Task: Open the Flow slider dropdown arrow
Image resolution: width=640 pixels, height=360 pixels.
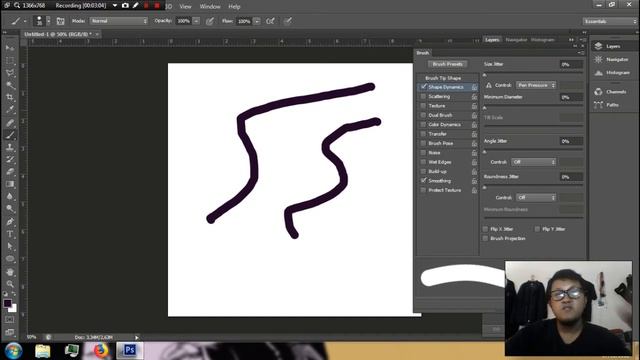Action: tap(257, 21)
